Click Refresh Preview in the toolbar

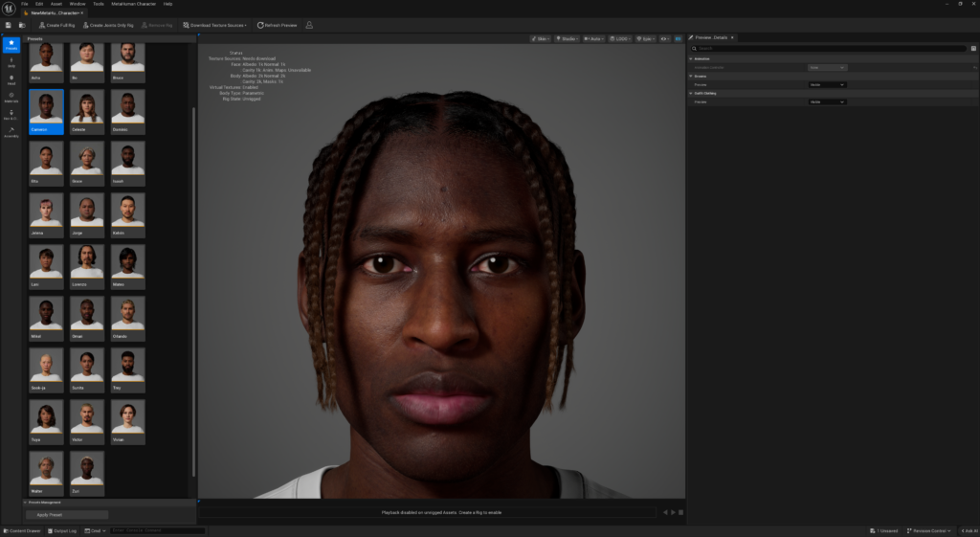[278, 25]
